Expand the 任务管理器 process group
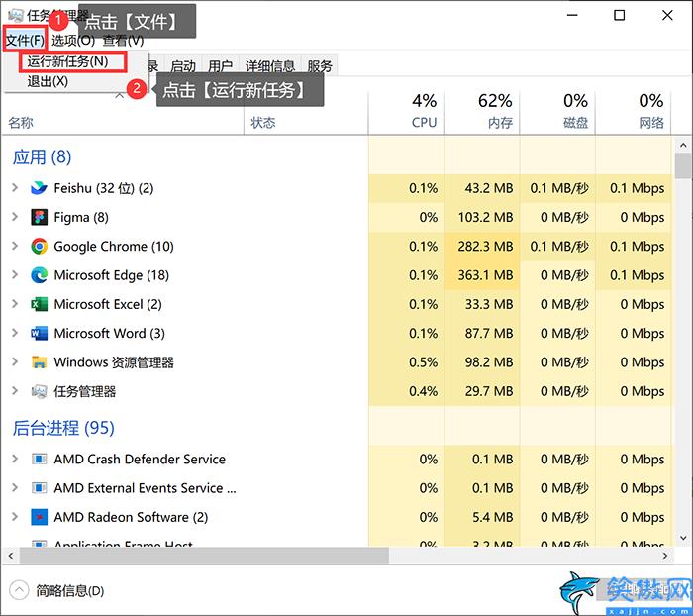 15,391
